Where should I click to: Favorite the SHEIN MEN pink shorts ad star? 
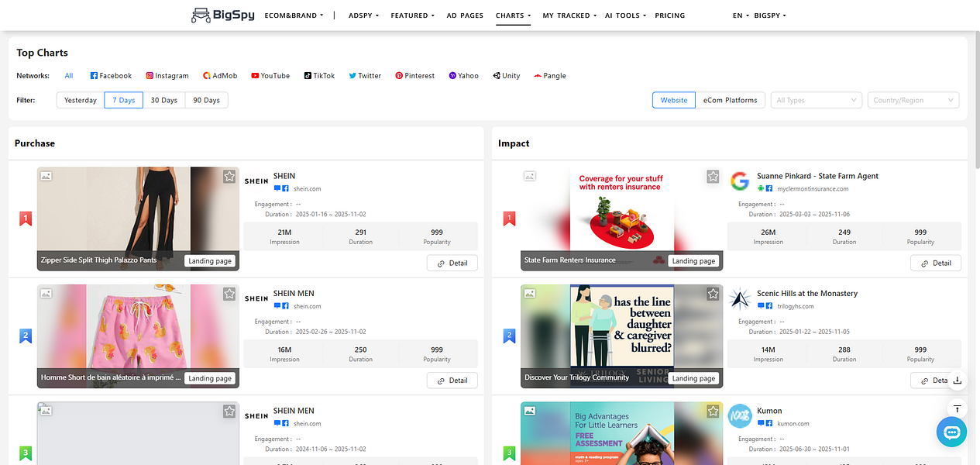pos(229,294)
